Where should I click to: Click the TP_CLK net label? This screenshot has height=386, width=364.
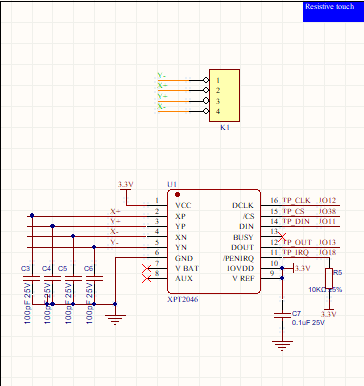296,200
